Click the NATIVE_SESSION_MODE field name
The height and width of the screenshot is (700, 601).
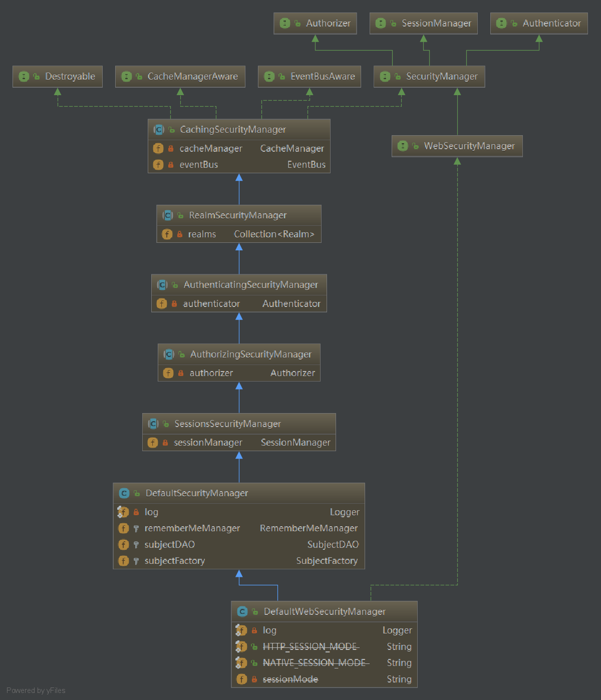[315, 663]
